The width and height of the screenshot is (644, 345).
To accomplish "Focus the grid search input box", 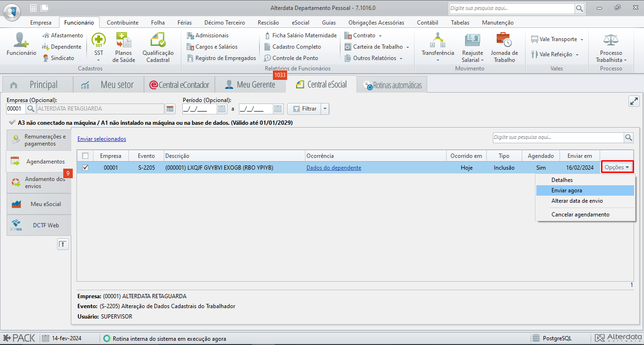I will tap(558, 138).
